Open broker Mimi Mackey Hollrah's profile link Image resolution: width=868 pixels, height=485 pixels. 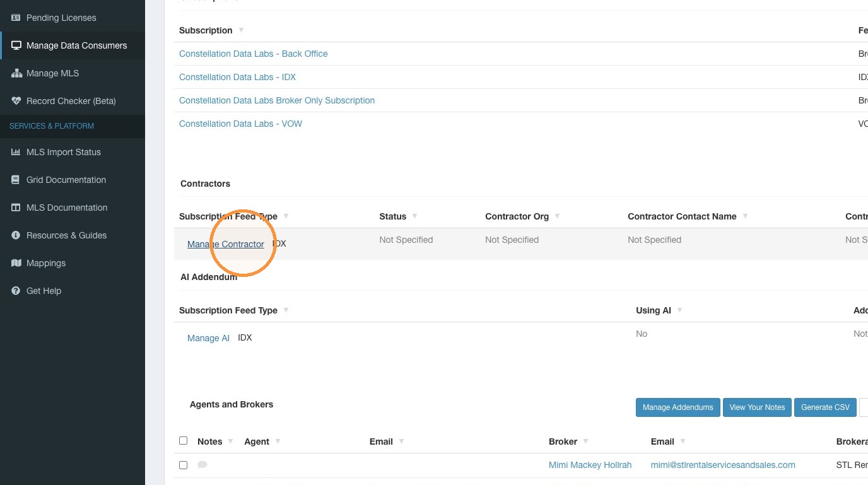click(590, 465)
